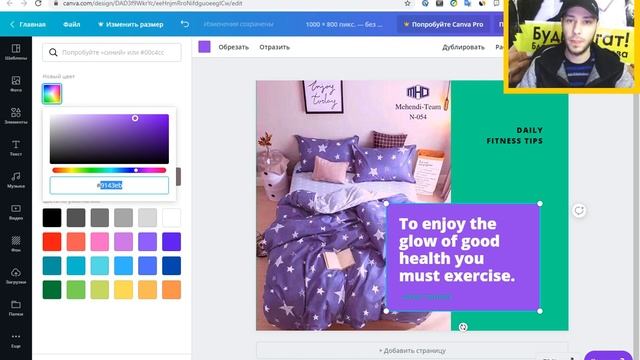Click the design title in top bar
The width and height of the screenshot is (640, 360).
pos(344,24)
